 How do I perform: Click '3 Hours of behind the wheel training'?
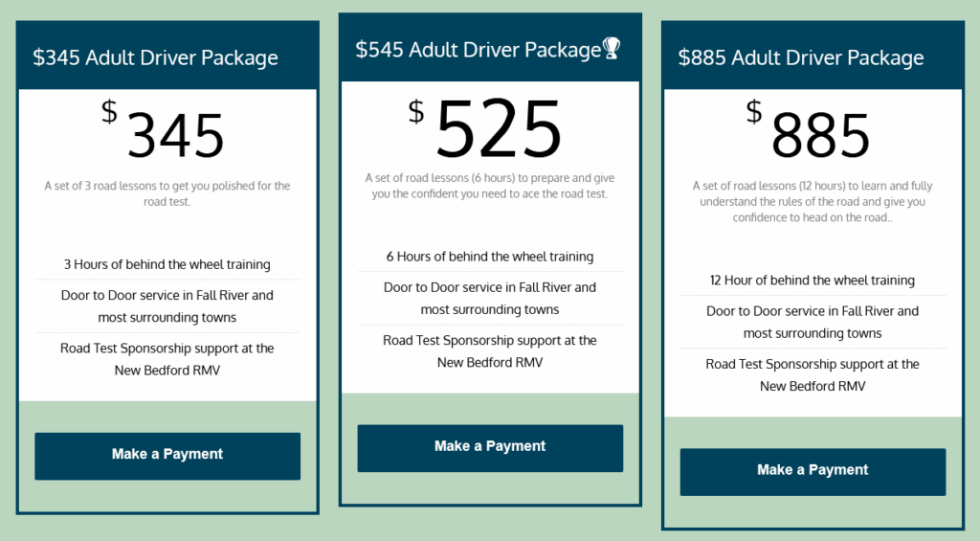pos(167,264)
